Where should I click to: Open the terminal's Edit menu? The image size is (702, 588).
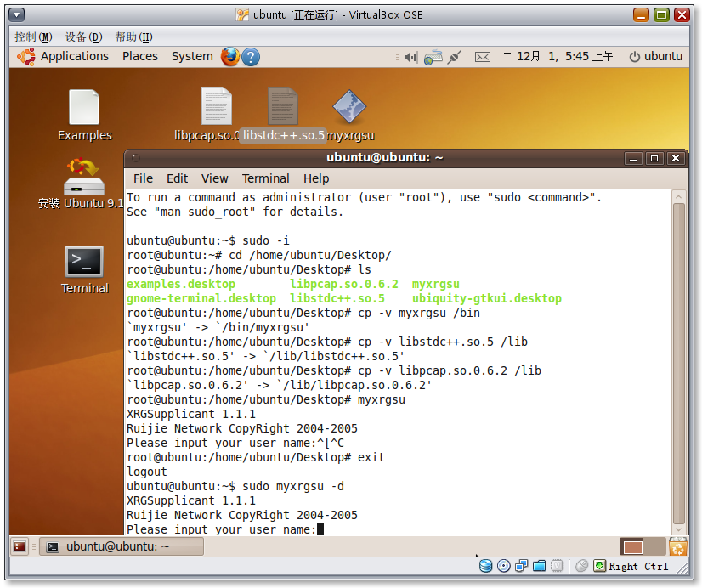pyautogui.click(x=178, y=179)
